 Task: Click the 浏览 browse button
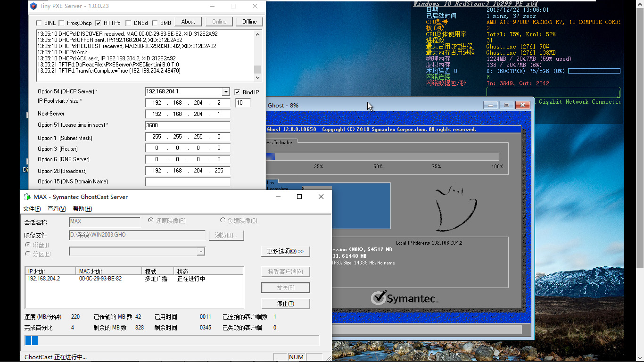click(226, 235)
